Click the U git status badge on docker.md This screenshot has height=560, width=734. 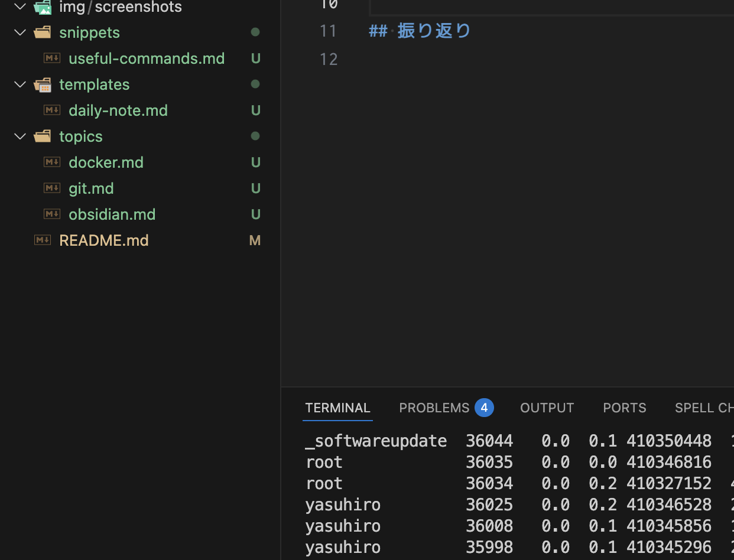tap(255, 162)
